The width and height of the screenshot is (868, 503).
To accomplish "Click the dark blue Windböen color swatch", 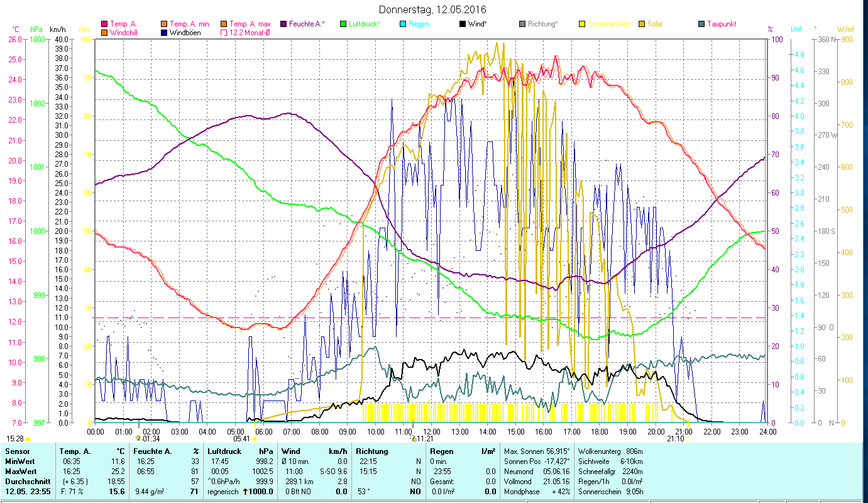I will coord(163,33).
